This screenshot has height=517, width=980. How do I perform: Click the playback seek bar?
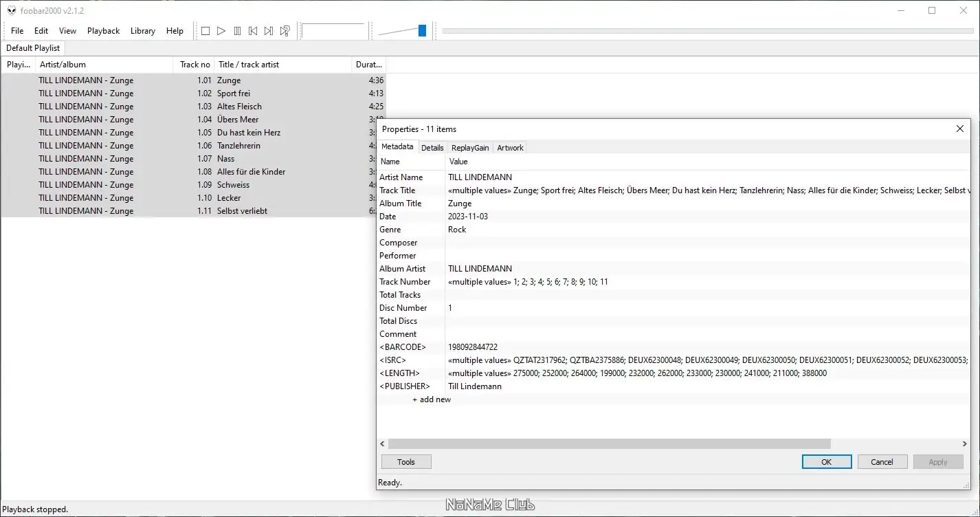pos(708,31)
